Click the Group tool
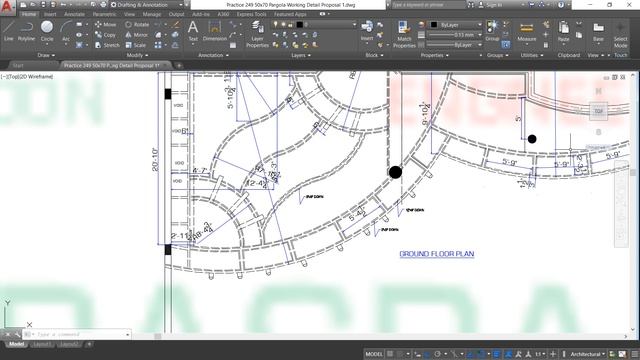Viewport: 640px width, 360px height. (492, 31)
